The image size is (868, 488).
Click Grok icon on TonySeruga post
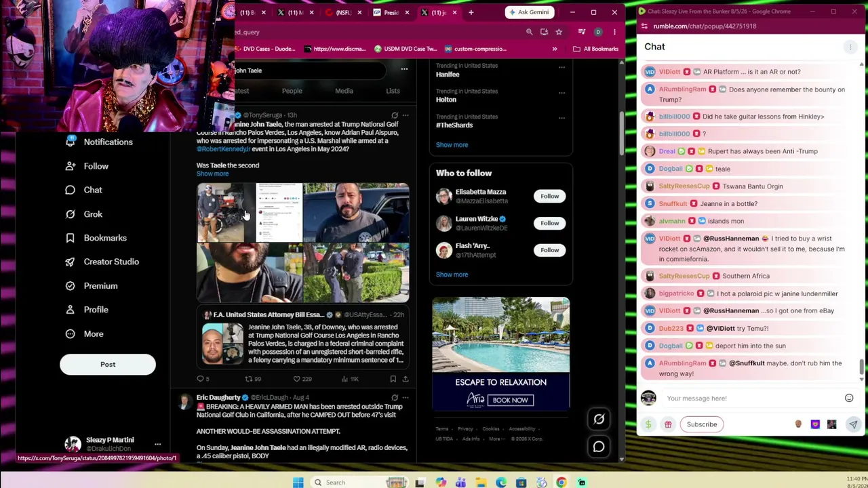394,115
